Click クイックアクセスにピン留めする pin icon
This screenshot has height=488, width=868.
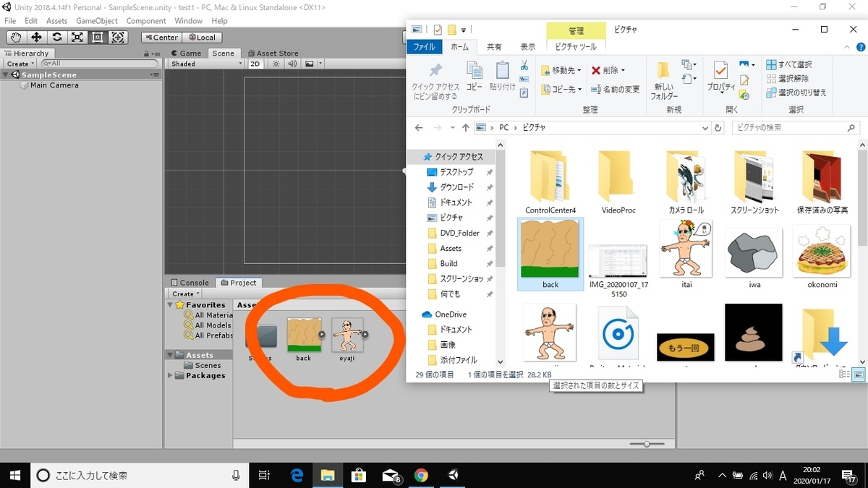[435, 71]
